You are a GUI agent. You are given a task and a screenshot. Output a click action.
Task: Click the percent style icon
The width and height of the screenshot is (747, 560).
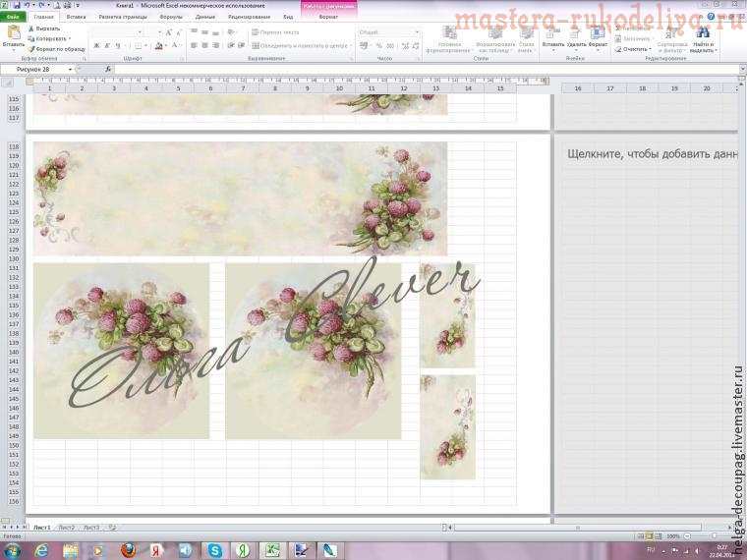click(379, 46)
